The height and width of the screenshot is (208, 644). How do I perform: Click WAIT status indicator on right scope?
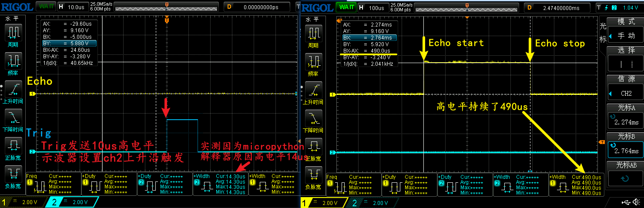click(346, 7)
